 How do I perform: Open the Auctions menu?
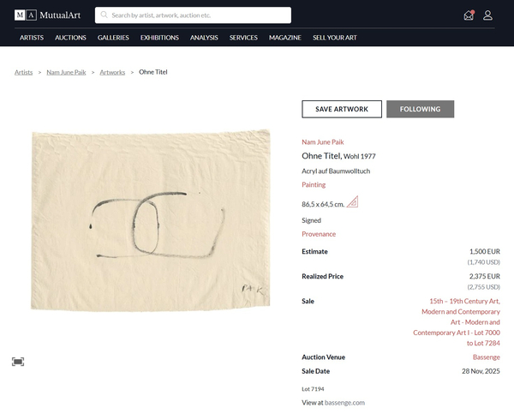[70, 38]
